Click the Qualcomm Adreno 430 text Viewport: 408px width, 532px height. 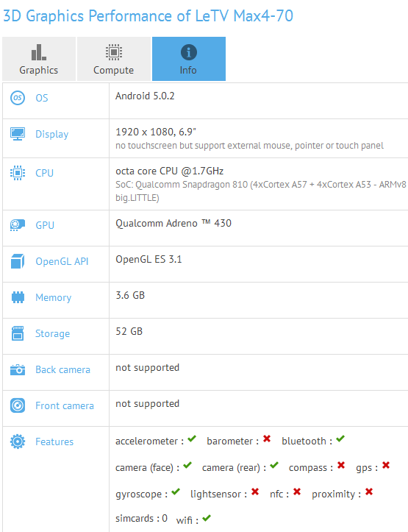[x=173, y=223]
